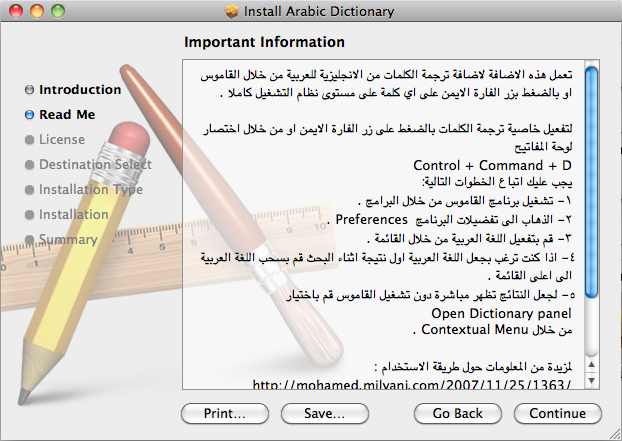622x441 pixels.
Task: Return to the previous step with Go Back
Action: pos(458,413)
